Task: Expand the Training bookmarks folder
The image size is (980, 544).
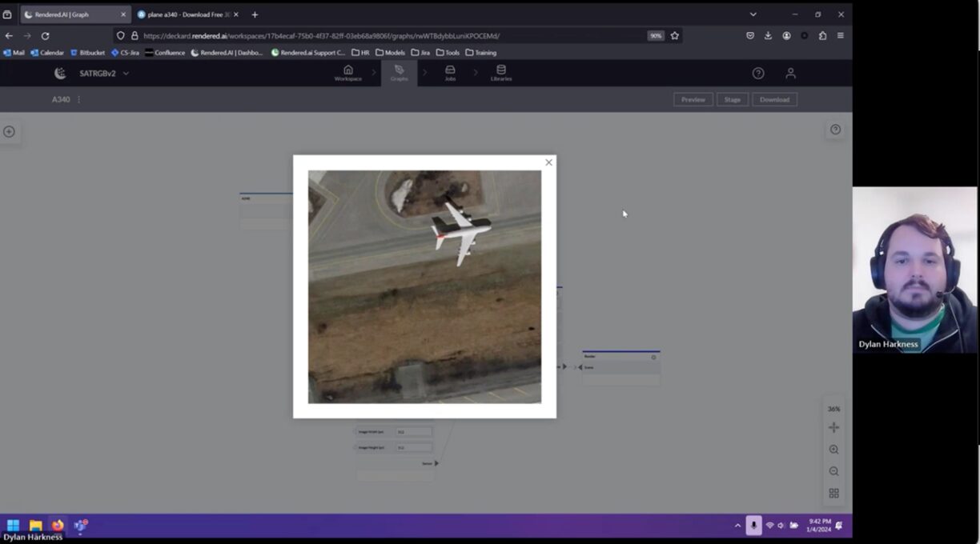Action: click(480, 53)
